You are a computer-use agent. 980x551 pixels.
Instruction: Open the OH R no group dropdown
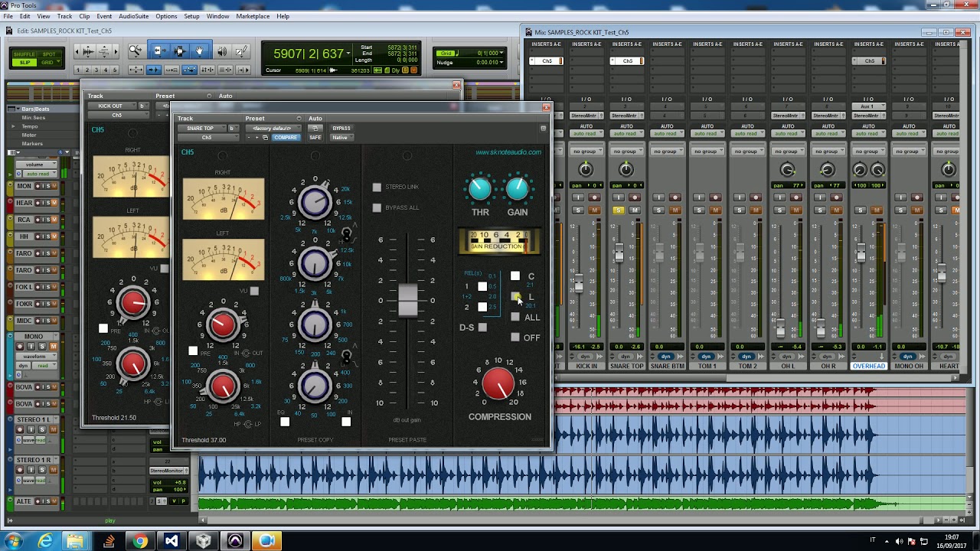tap(827, 152)
